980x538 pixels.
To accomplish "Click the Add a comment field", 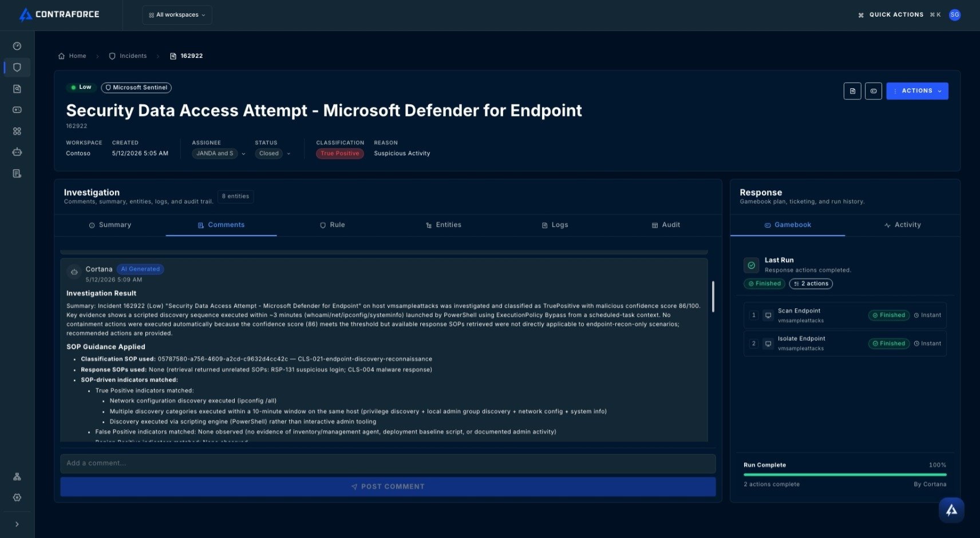I will 388,464.
